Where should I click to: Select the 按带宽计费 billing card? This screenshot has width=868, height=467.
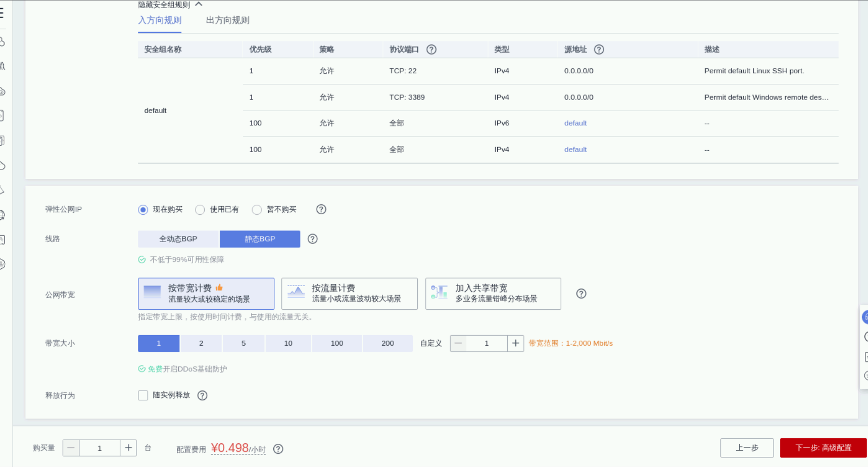coord(206,294)
